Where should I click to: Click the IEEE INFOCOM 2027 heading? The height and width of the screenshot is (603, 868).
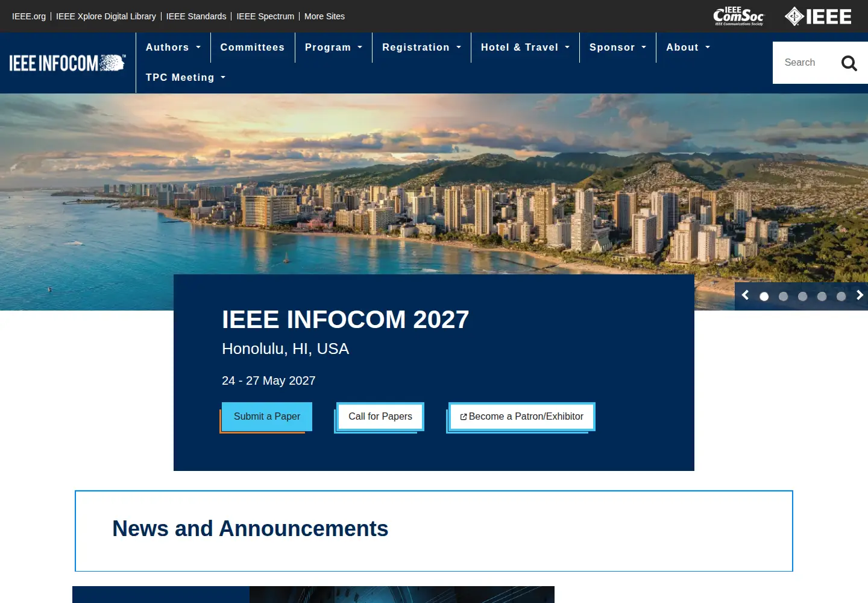345,320
